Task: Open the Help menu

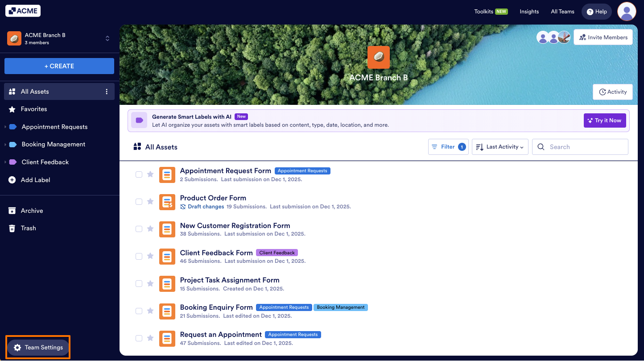Action: 597,12
